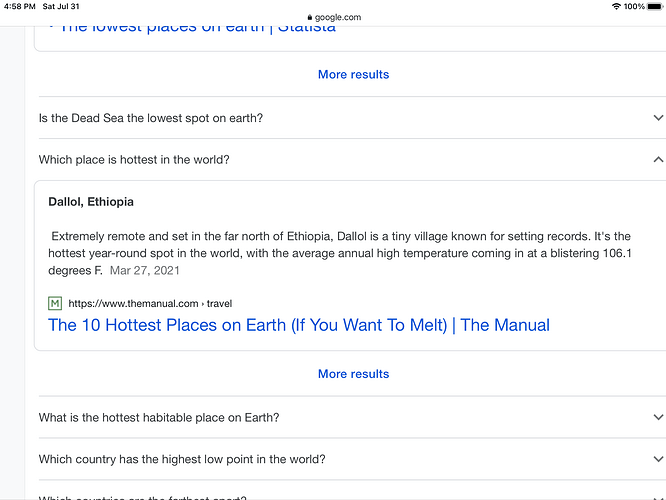Tap the 4:58 PM clock in status bar
The image size is (666, 500).
19,6
